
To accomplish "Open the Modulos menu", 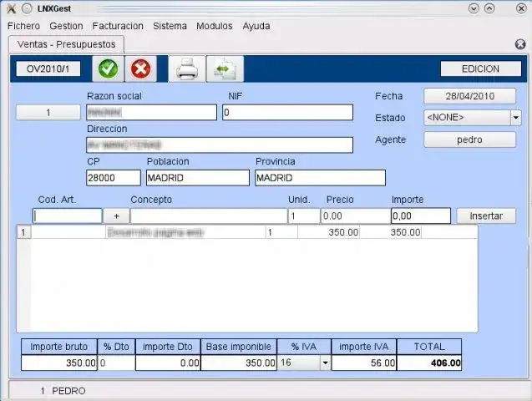I will [x=215, y=26].
